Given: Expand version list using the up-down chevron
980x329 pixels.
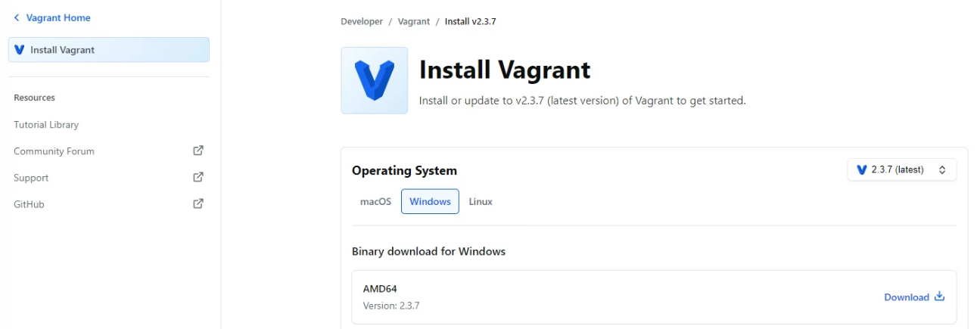Looking at the screenshot, I should click(x=942, y=170).
